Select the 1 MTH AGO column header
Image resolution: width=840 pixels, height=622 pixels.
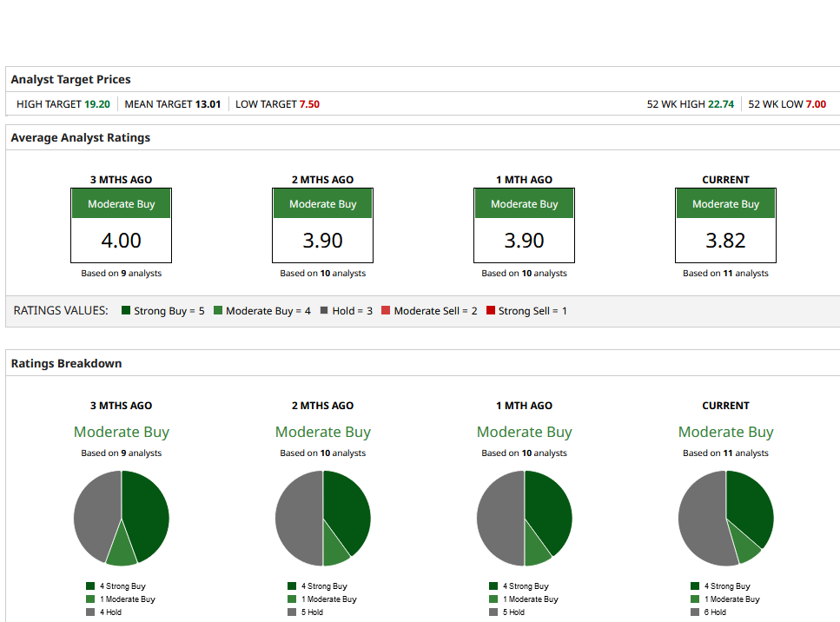pos(524,405)
